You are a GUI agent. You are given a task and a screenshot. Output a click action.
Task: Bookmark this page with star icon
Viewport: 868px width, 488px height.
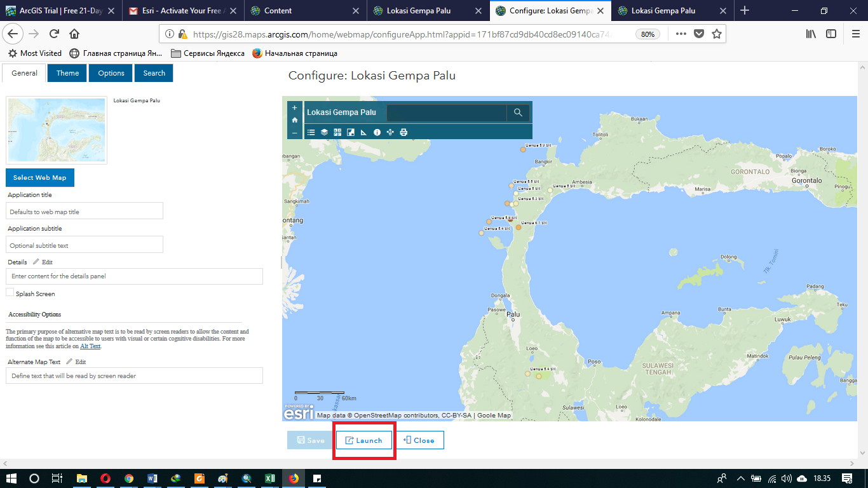pyautogui.click(x=717, y=34)
